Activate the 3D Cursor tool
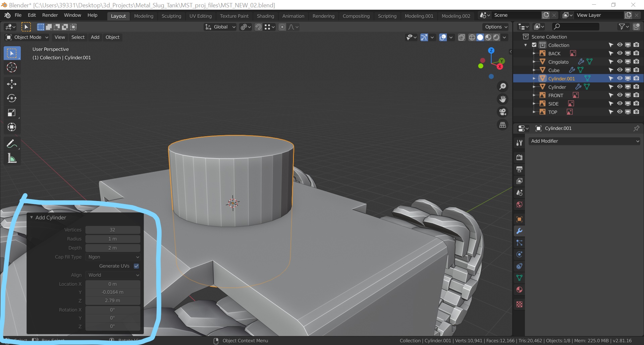The image size is (644, 345). [x=12, y=68]
